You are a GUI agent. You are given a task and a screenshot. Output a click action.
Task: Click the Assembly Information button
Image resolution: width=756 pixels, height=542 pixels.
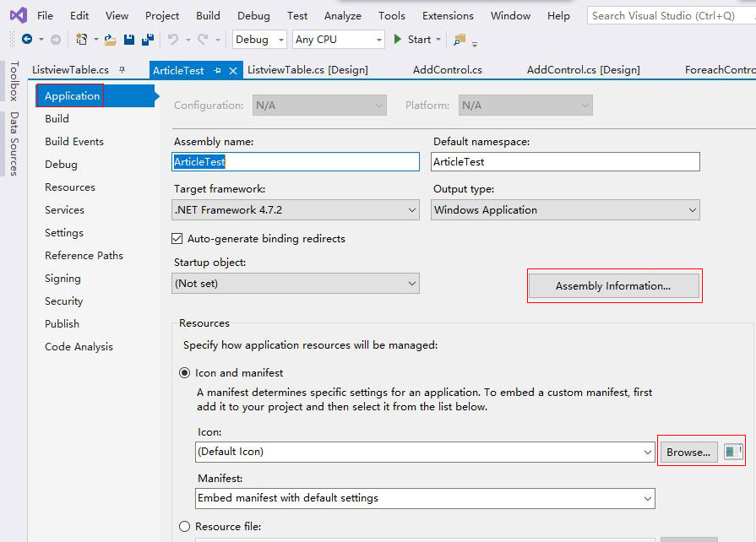tap(614, 286)
